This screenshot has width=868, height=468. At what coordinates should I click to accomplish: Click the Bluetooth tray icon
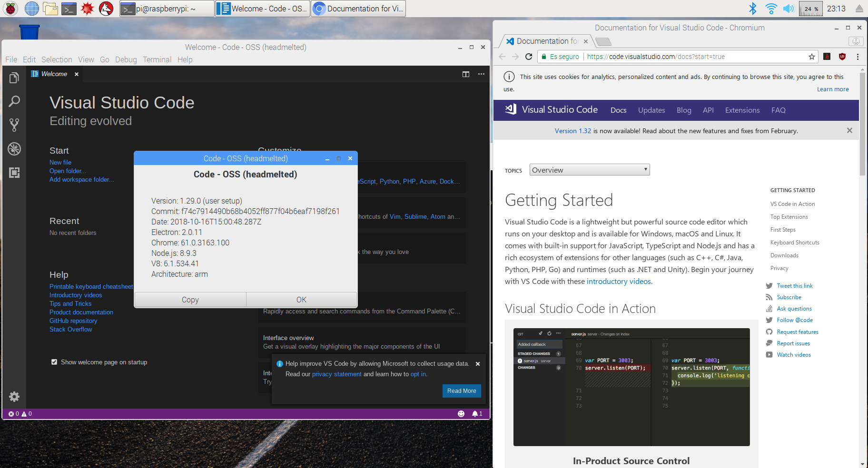pyautogui.click(x=752, y=9)
